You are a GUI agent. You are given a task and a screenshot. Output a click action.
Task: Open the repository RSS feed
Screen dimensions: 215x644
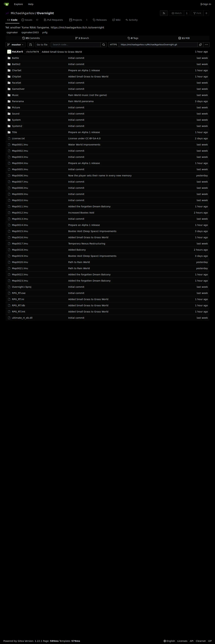[164, 13]
